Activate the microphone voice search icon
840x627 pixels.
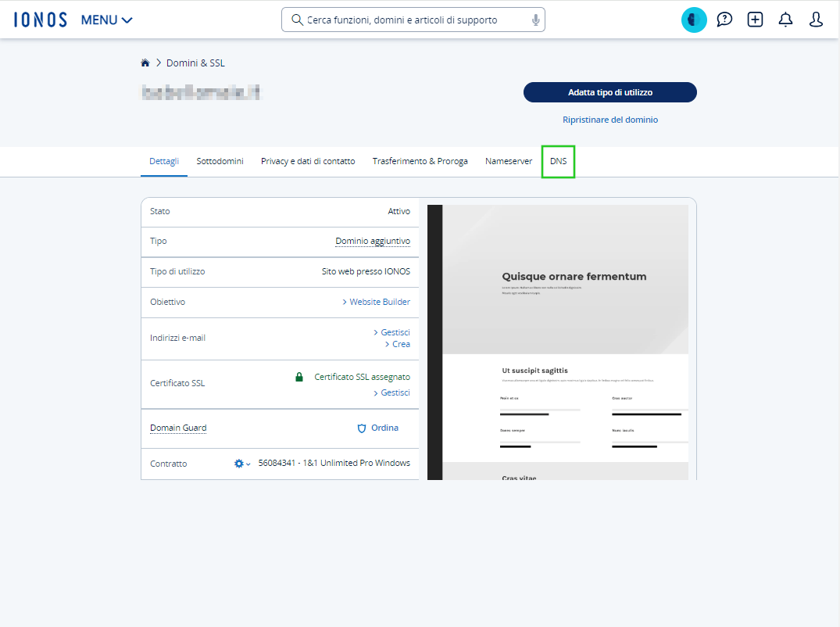click(x=535, y=20)
